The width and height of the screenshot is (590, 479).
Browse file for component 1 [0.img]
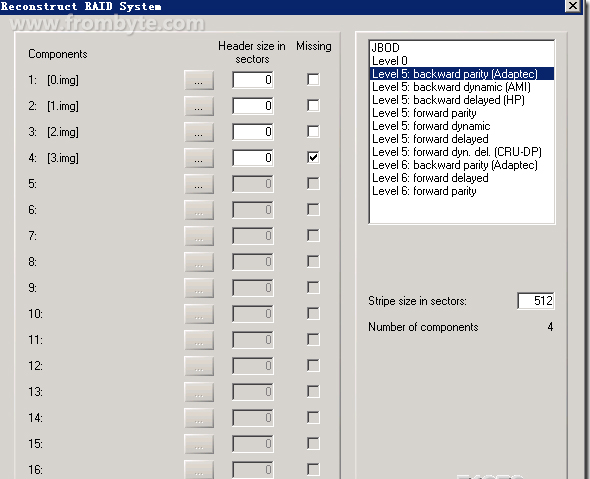(x=199, y=80)
